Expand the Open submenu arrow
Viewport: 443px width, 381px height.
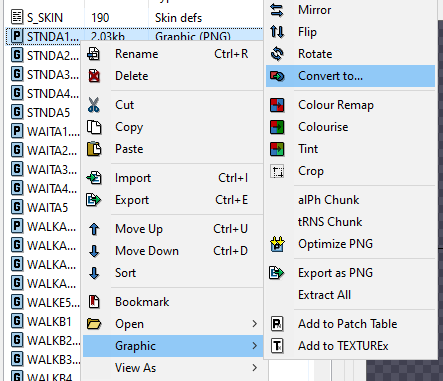pyautogui.click(x=255, y=324)
